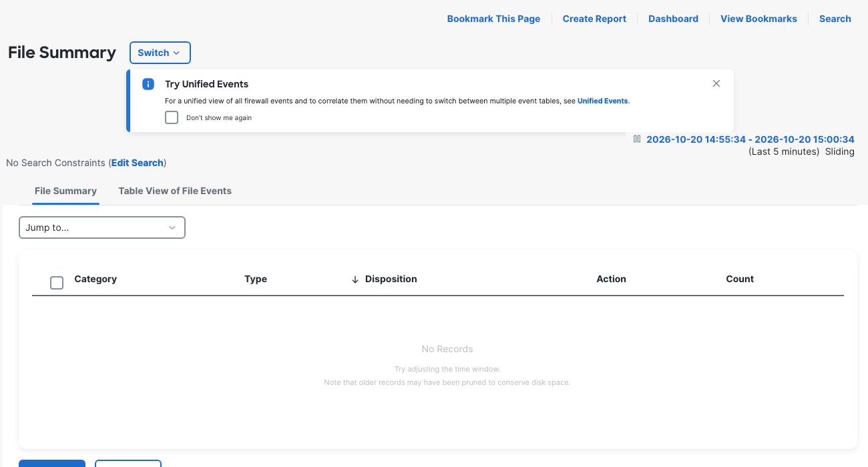The height and width of the screenshot is (467, 868).
Task: Click the Search link in top bar
Action: coord(835,19)
